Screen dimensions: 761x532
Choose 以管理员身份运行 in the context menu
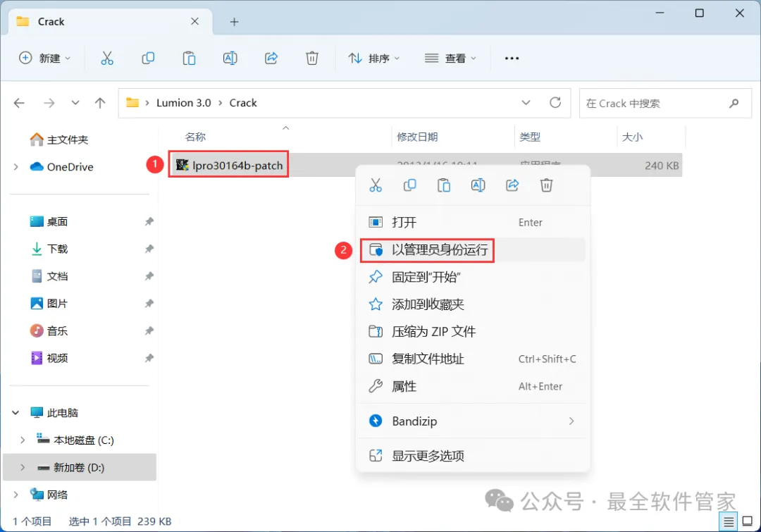pos(473,250)
